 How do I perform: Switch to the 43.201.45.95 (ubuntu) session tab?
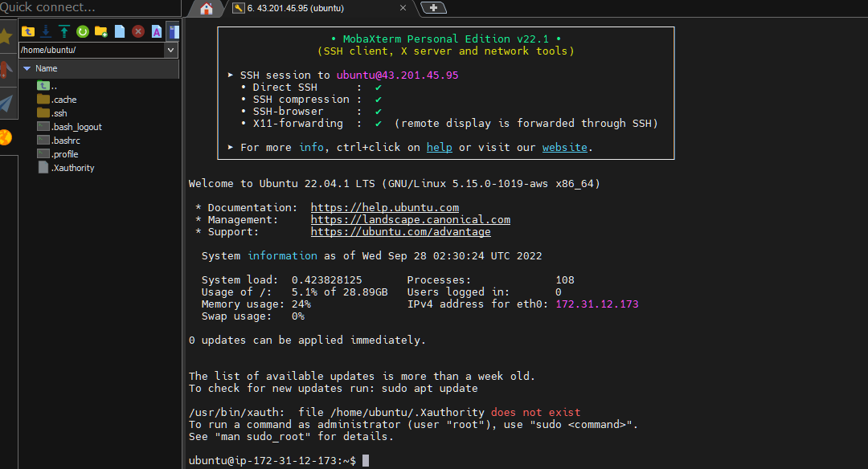(x=296, y=8)
